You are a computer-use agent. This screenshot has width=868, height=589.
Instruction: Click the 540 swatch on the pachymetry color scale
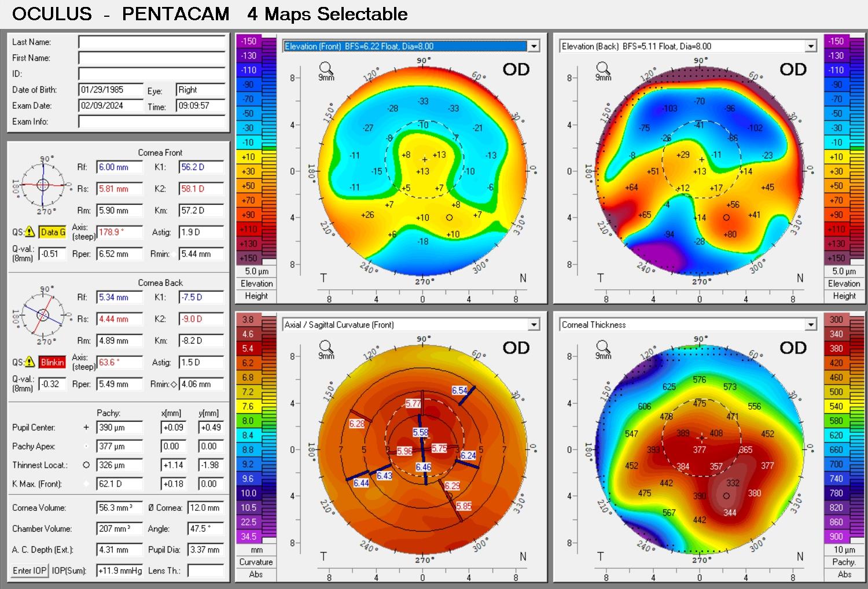[836, 406]
